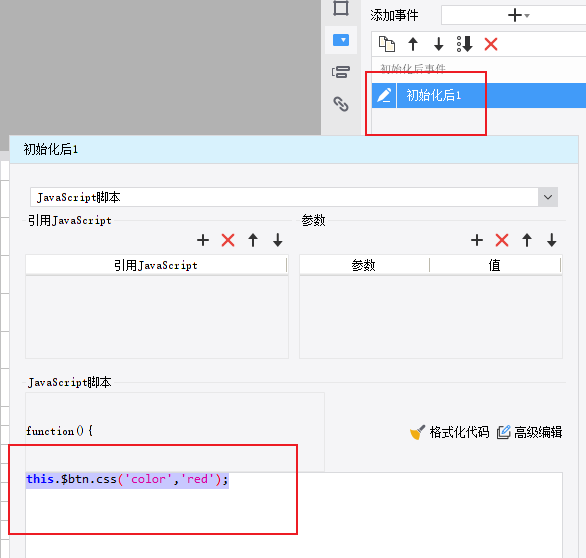Add a new referenced JavaScript entry
The image size is (586, 558).
click(203, 240)
